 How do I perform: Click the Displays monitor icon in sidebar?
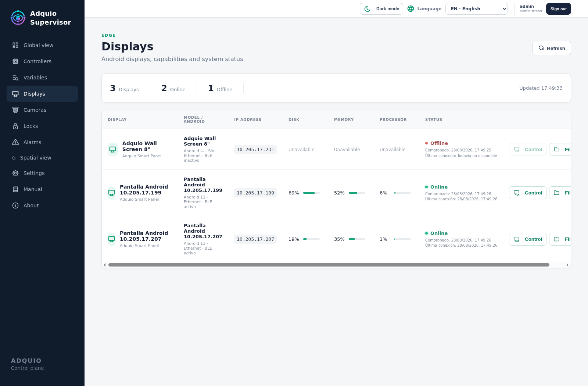pos(15,94)
